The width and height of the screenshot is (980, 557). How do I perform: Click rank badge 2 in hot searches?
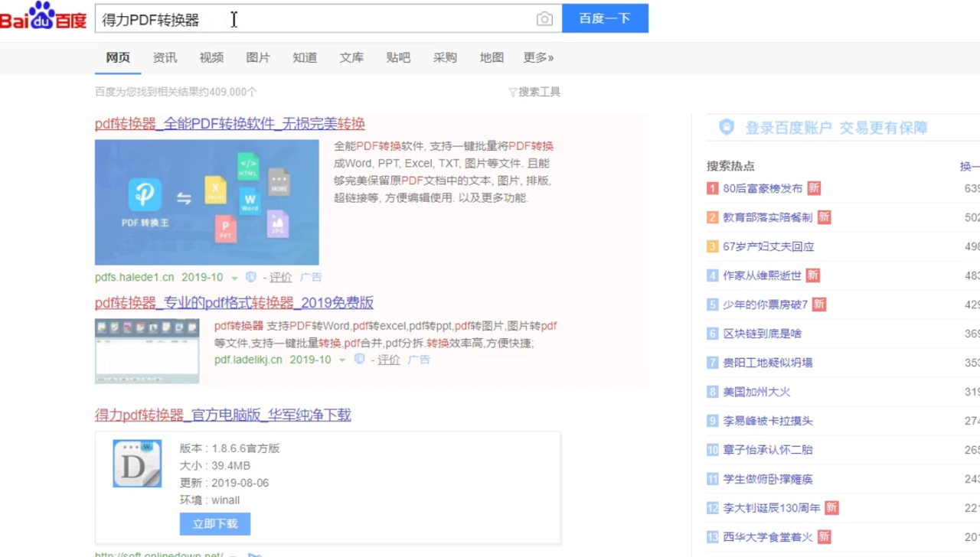coord(713,217)
